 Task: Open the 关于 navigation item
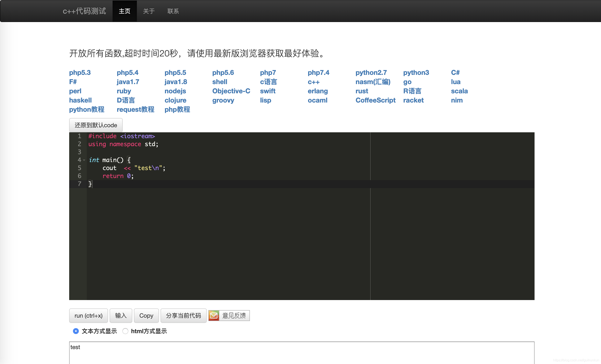click(149, 11)
